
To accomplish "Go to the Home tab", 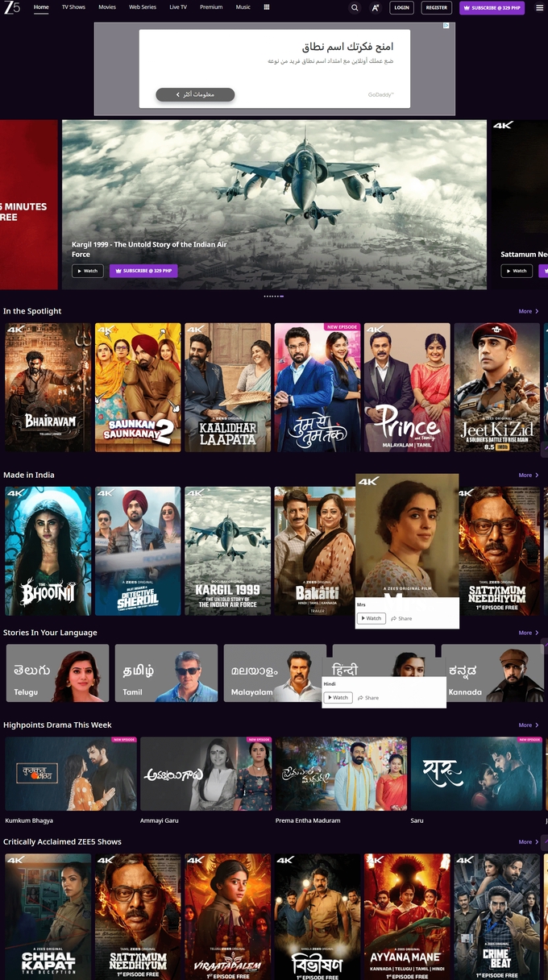I will [41, 7].
